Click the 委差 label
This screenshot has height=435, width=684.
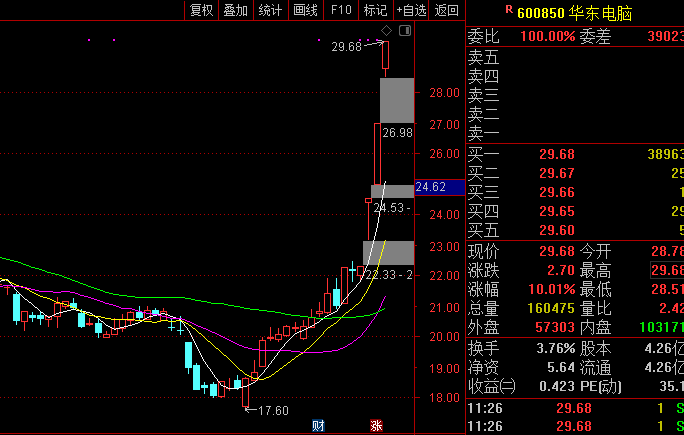[595, 37]
